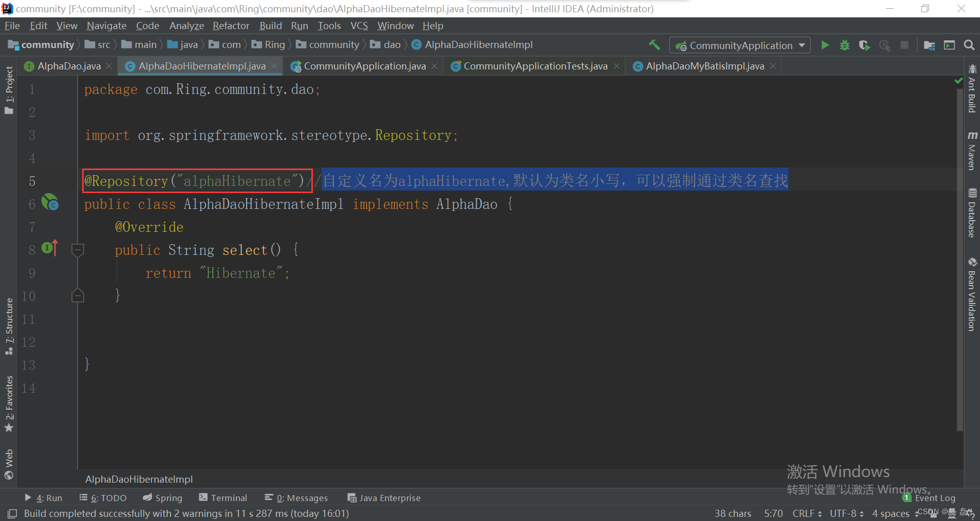Click the Build Project hammer icon

pos(654,45)
